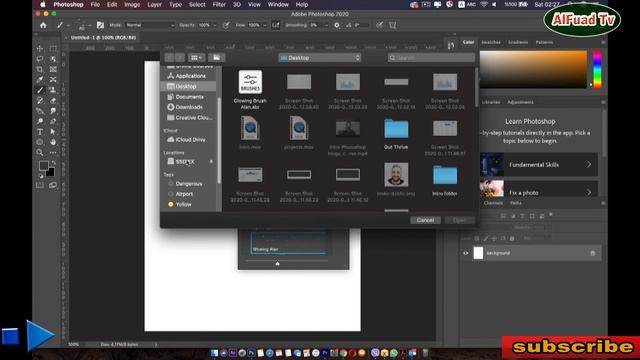
Task: Click the Cancel button in file dialog
Action: (x=425, y=220)
